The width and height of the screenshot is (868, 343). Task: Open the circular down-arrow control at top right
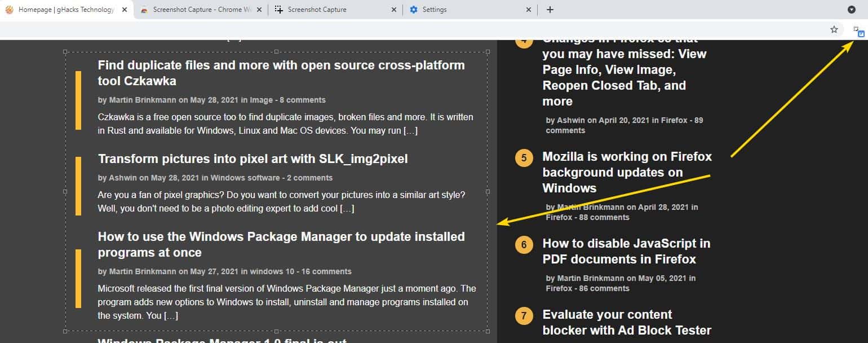pos(851,9)
